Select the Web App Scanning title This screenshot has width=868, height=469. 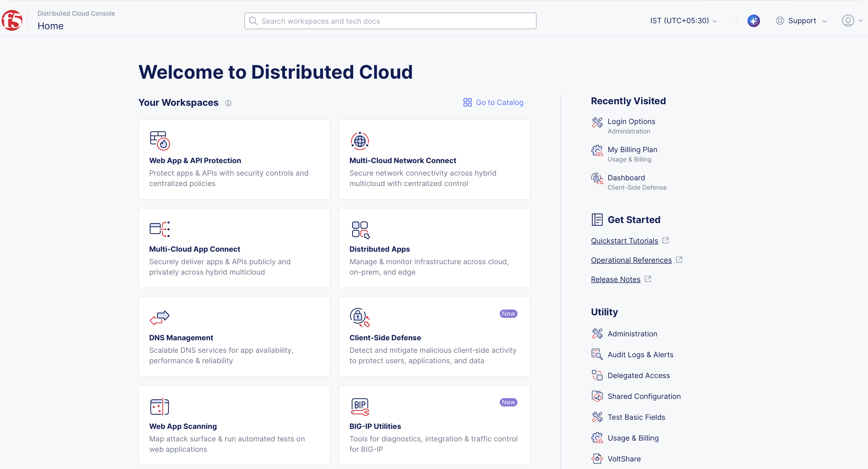click(183, 426)
